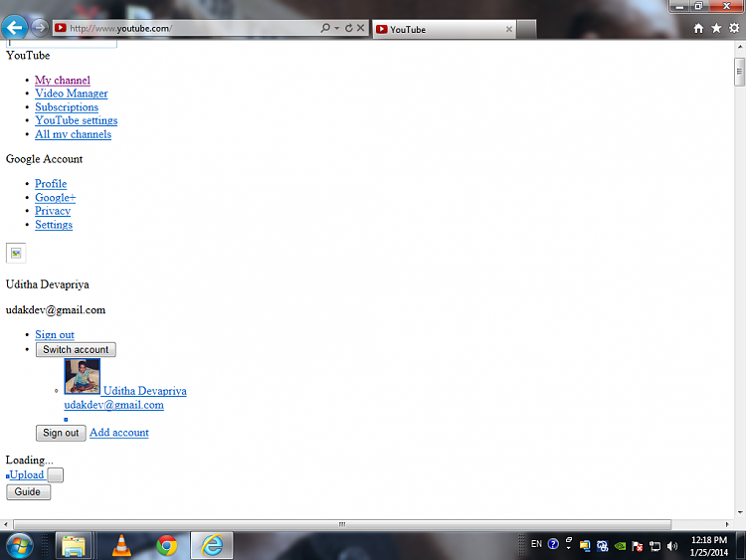This screenshot has height=560, width=746.
Task: Open the Favorites star icon
Action: tap(716, 29)
